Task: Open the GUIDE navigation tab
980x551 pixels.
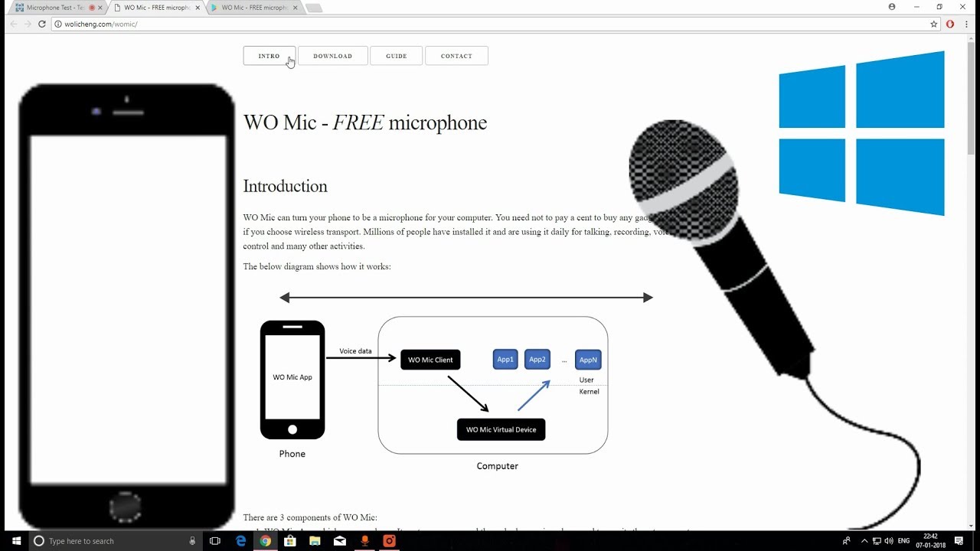Action: pos(396,56)
